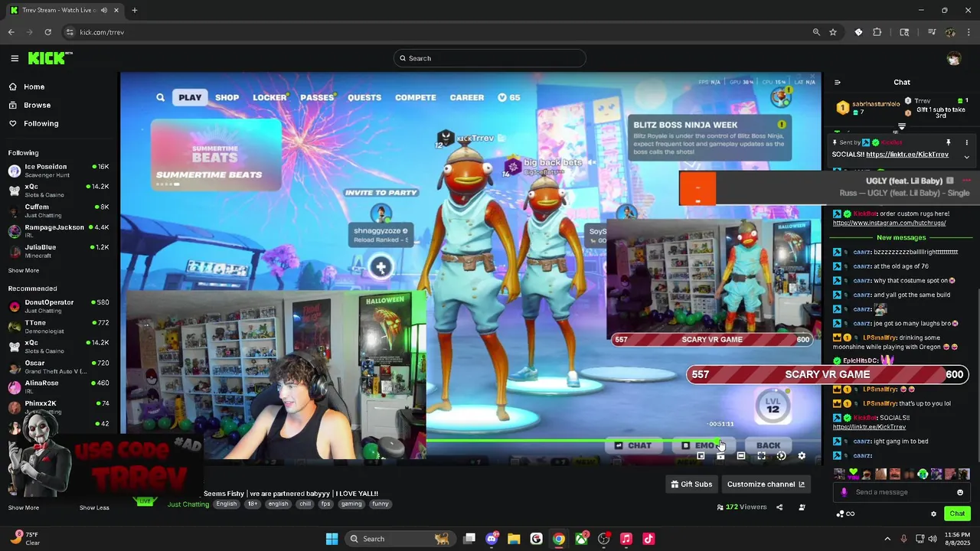Share the stream via share icon
The height and width of the screenshot is (551, 980).
pyautogui.click(x=779, y=507)
